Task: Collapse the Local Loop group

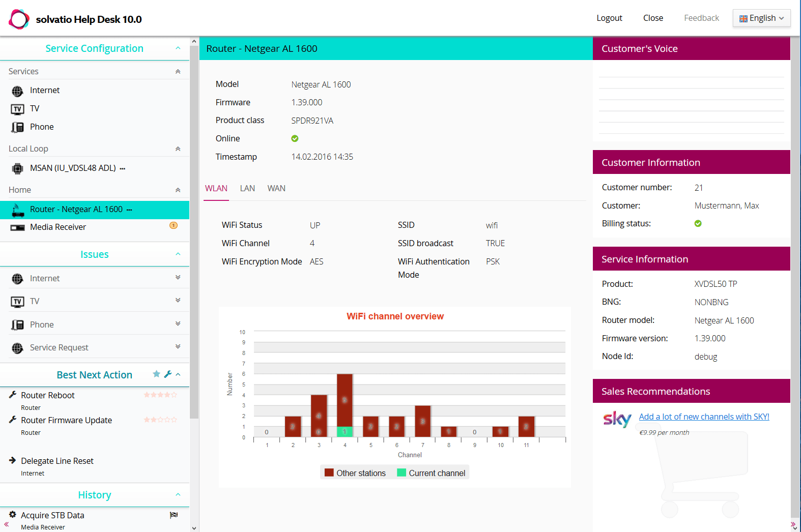Action: click(x=178, y=149)
